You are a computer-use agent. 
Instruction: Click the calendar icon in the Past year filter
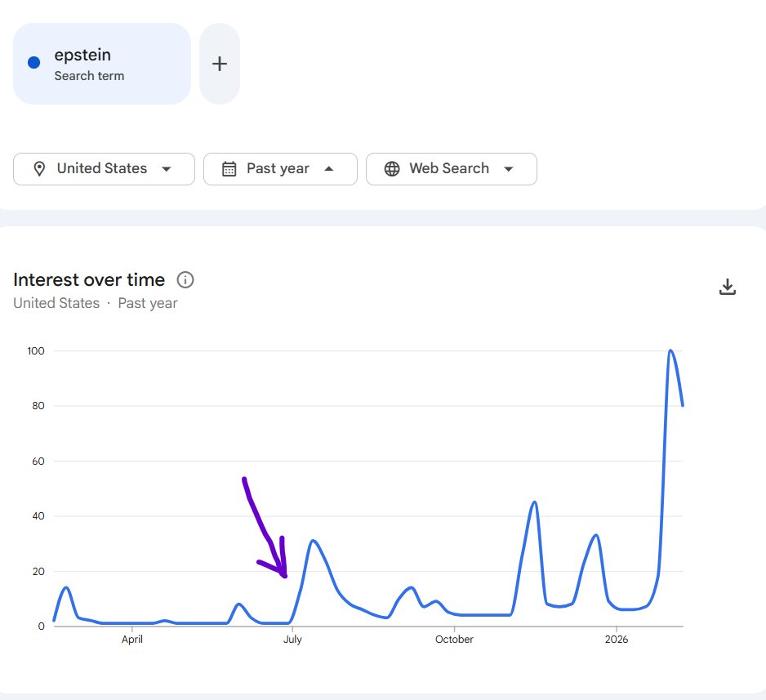tap(229, 168)
